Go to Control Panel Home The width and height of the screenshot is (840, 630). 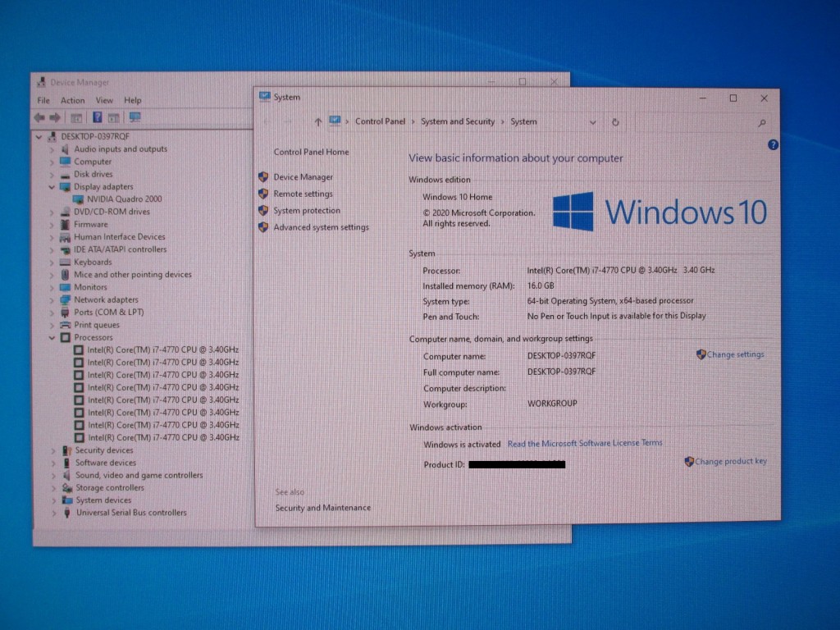[x=311, y=152]
